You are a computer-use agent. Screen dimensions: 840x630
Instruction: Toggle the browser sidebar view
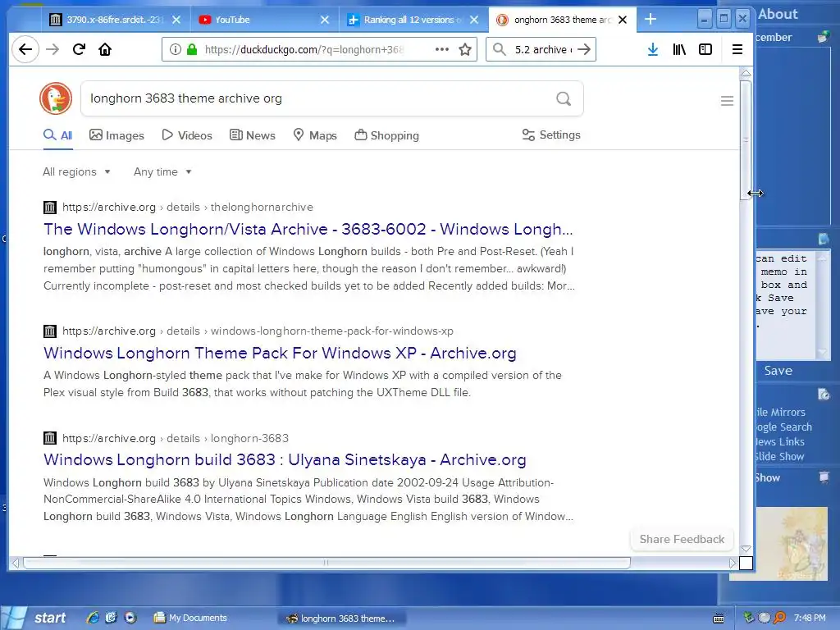[705, 50]
